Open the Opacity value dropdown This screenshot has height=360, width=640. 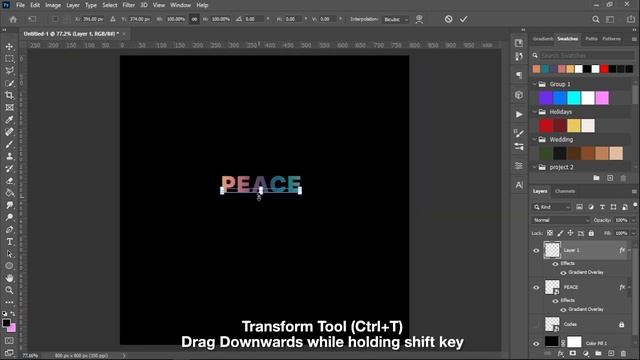(x=633, y=220)
